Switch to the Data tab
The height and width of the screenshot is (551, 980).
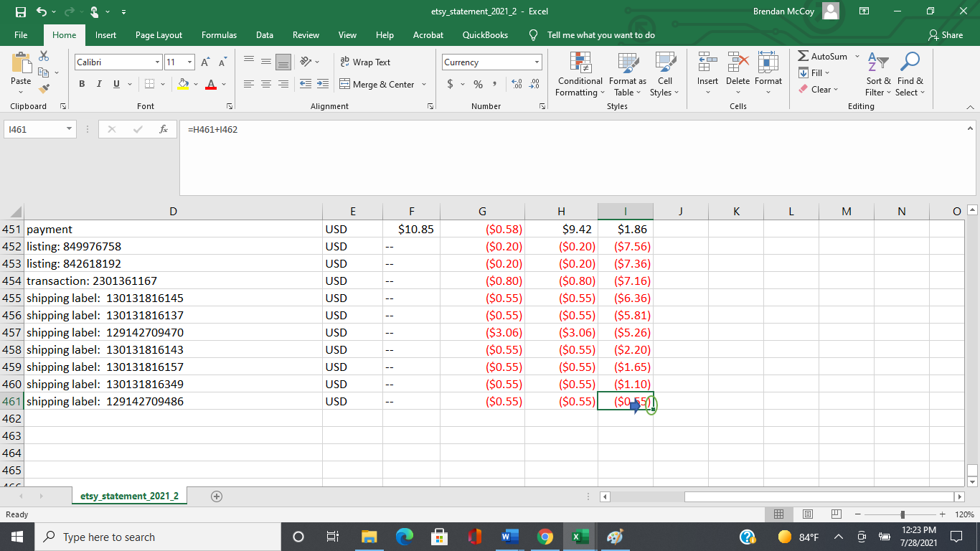pyautogui.click(x=265, y=35)
